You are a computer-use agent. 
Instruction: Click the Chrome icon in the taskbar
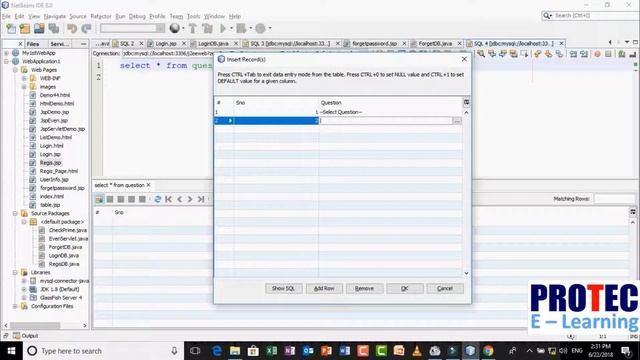(x=488, y=351)
